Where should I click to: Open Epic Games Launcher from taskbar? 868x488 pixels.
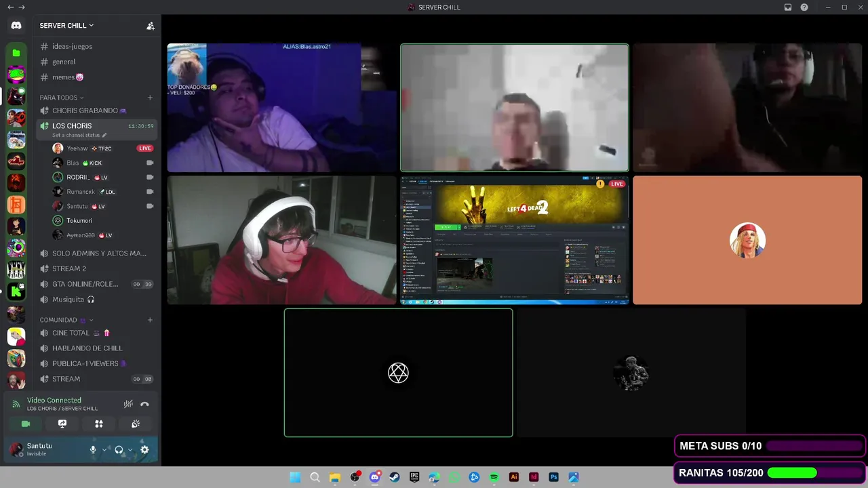point(414,477)
